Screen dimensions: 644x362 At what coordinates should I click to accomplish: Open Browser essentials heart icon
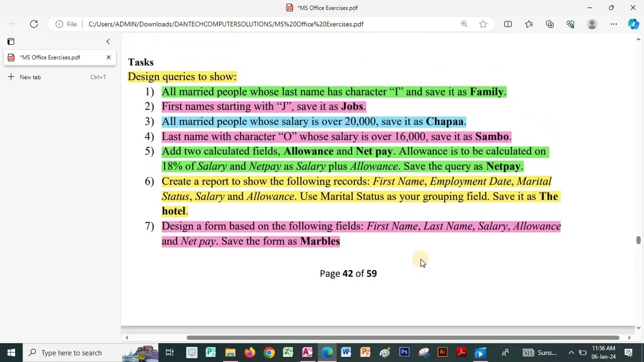pos(571,24)
